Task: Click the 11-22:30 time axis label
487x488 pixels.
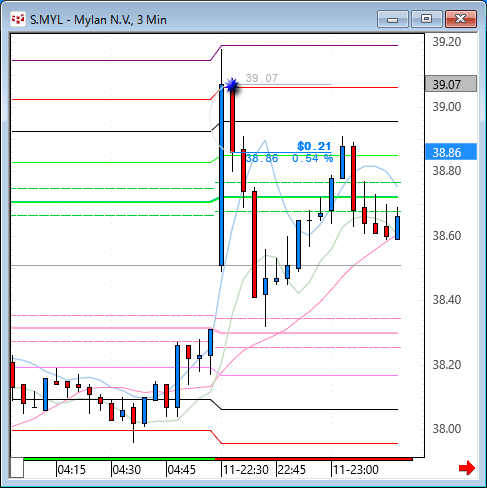Action: coord(246,470)
